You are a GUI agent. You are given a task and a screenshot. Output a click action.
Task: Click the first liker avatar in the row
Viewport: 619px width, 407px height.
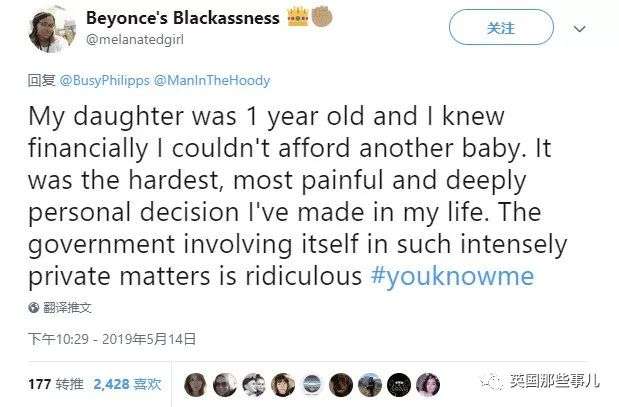196,382
